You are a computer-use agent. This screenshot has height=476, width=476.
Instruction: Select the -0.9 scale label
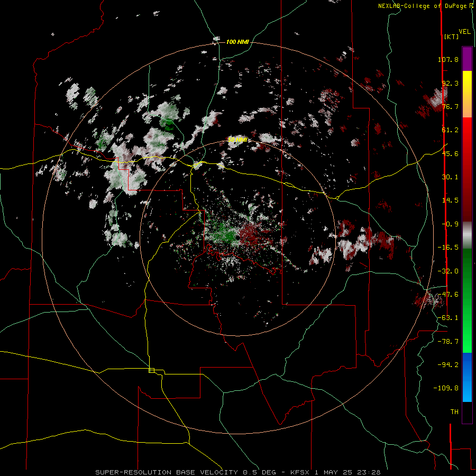point(450,224)
